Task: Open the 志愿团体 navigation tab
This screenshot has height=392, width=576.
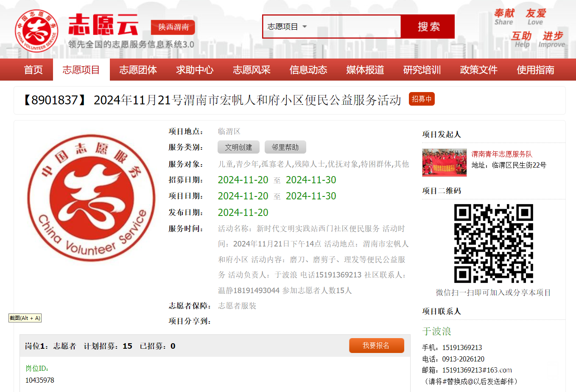Action: tap(138, 70)
